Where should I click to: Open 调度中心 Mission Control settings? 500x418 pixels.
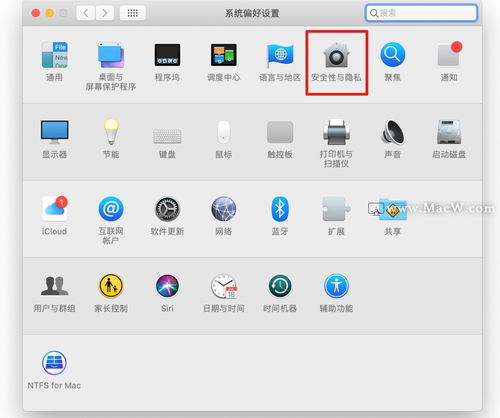tap(224, 62)
